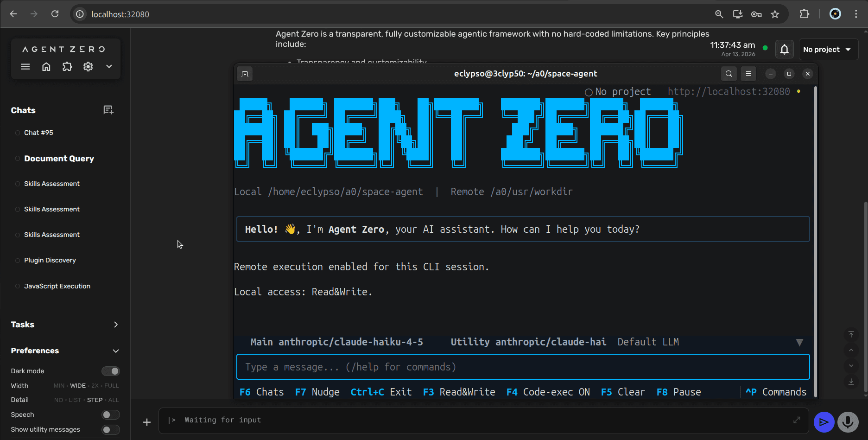Click the No project indicator in terminal
Screen dimensions: 868x440
coord(618,92)
